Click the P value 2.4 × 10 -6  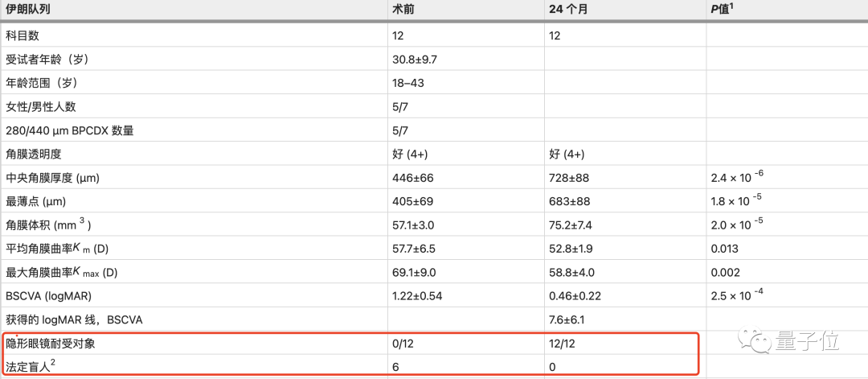point(737,177)
